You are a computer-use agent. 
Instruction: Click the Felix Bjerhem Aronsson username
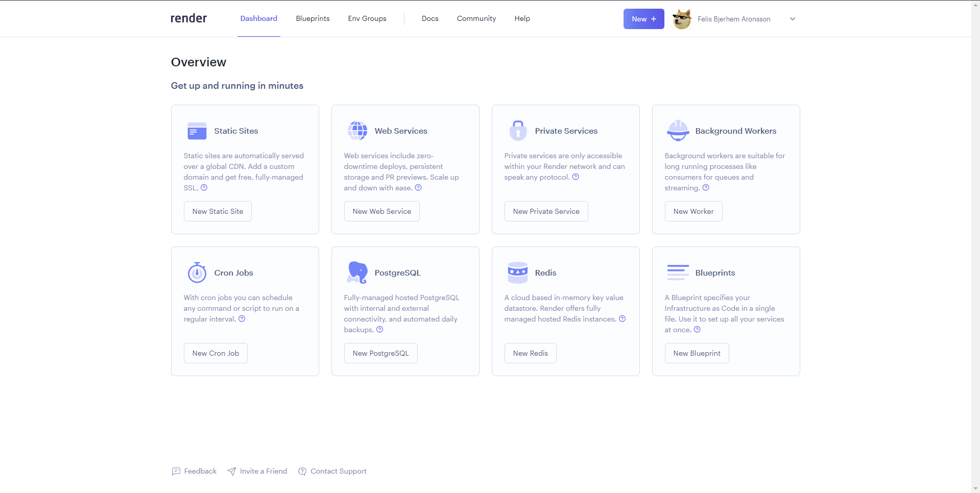(x=734, y=19)
